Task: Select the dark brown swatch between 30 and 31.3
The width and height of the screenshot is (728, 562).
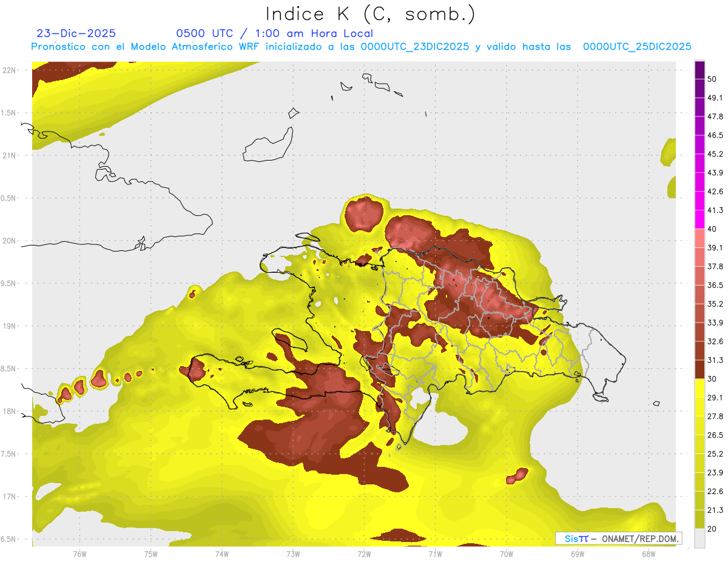Action: click(699, 370)
